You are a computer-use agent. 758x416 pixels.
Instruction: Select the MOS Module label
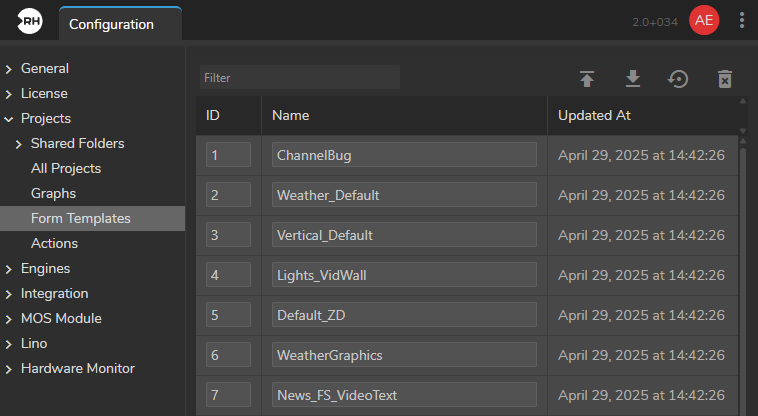[x=61, y=318]
